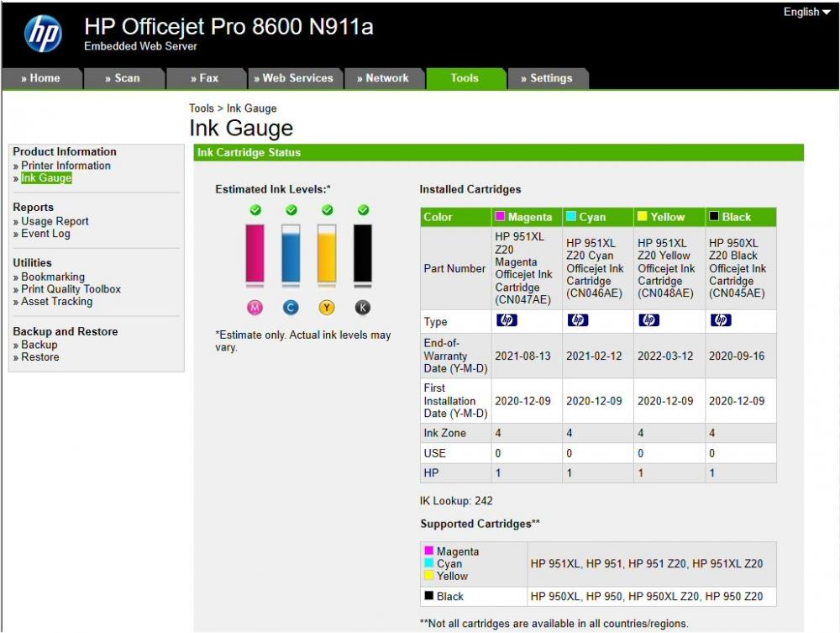Click the green checkmark above black ink
840x633 pixels.
click(x=363, y=209)
